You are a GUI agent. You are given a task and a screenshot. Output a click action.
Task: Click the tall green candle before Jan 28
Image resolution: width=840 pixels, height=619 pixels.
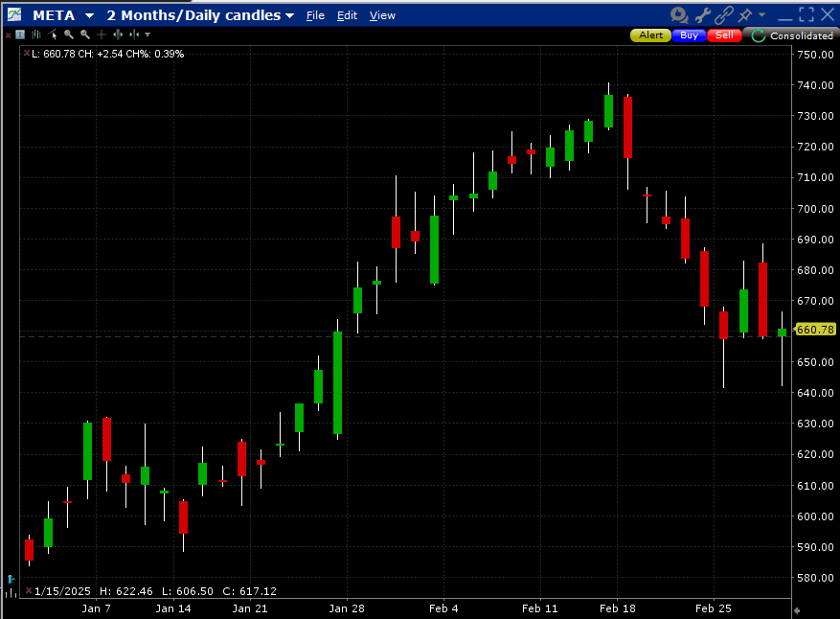pos(337,382)
